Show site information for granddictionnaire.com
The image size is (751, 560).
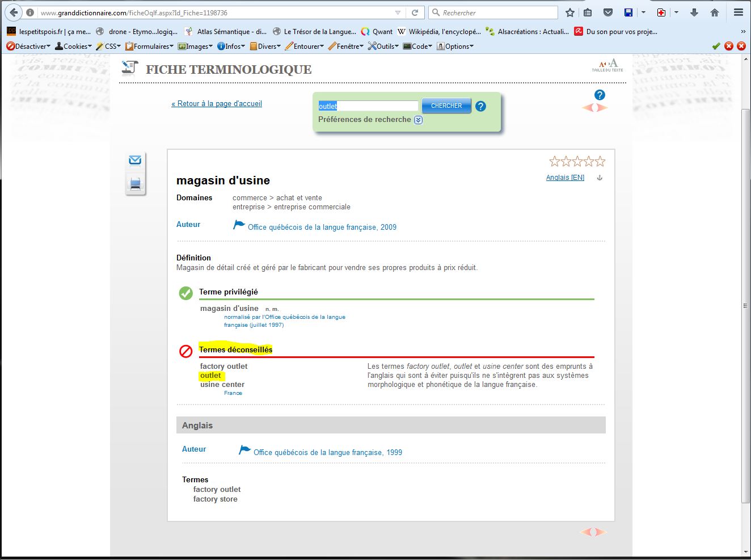click(30, 12)
